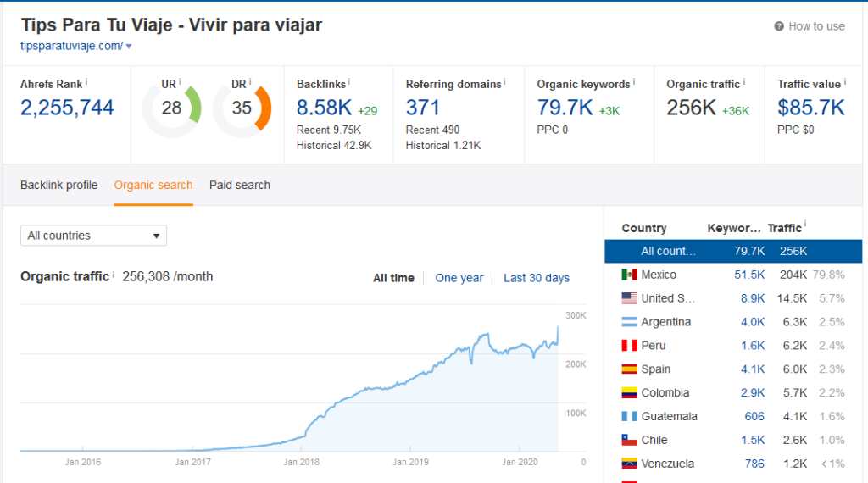Open Mexico's 51.5K keywords link
This screenshot has height=483, width=868.
(749, 275)
